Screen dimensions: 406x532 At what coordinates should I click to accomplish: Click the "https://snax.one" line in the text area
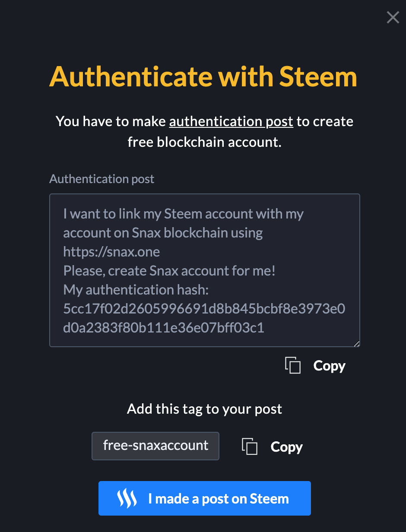[111, 252]
